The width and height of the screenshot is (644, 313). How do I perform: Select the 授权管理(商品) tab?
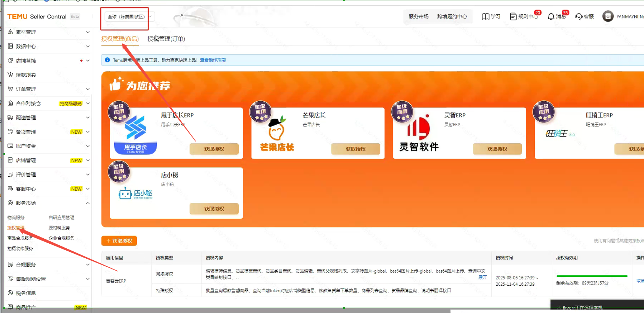point(120,39)
